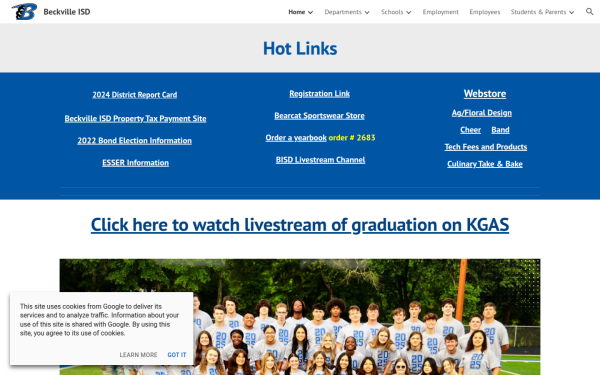Click the graduation livestream on KGAS link
600x375 pixels.
click(x=300, y=225)
